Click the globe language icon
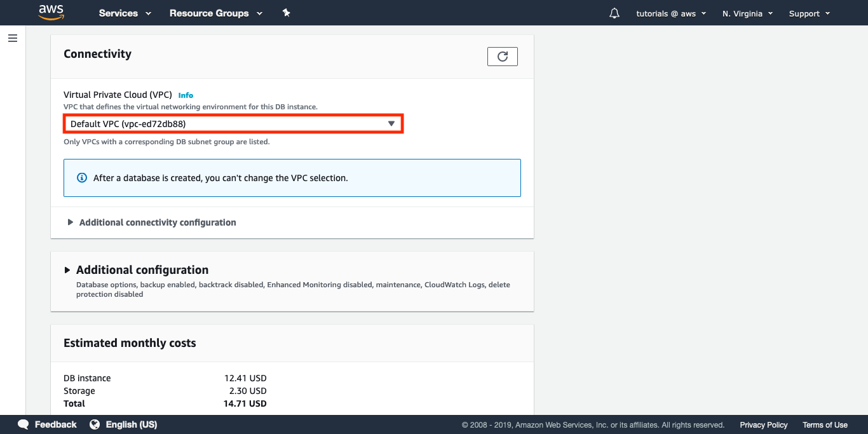868x434 pixels. [95, 424]
